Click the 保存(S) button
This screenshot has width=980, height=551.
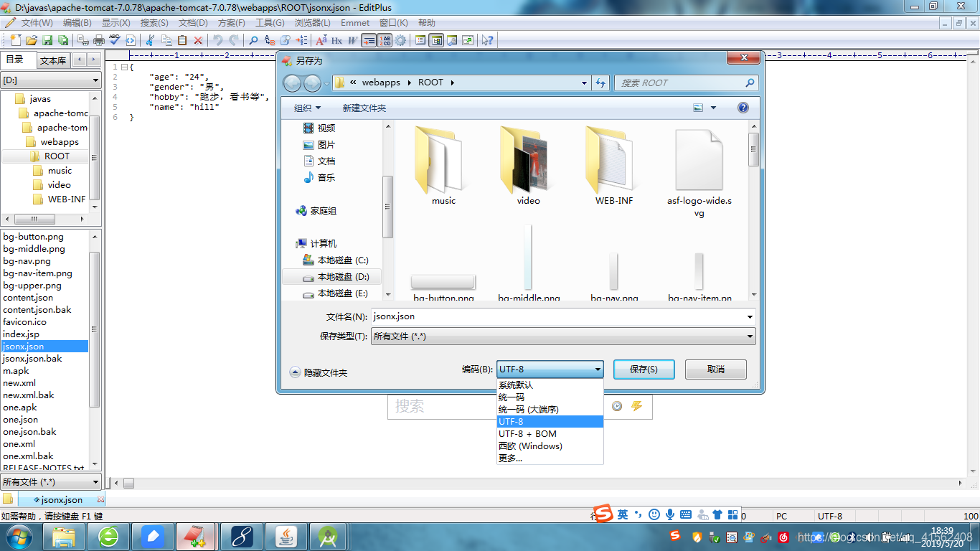tap(644, 369)
